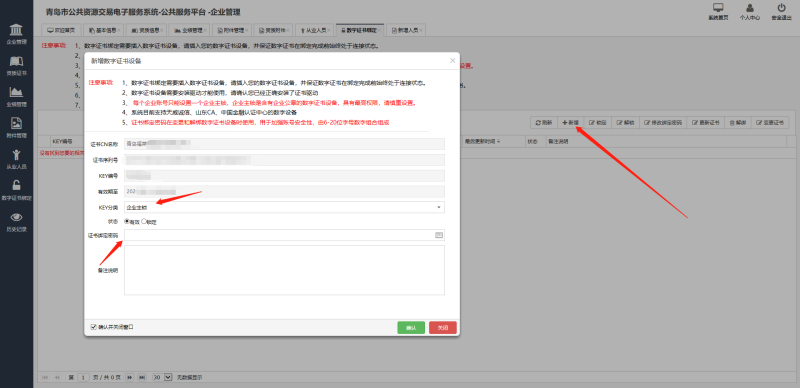Click the 个人中心 user icon
The width and height of the screenshot is (800, 388).
click(x=749, y=8)
